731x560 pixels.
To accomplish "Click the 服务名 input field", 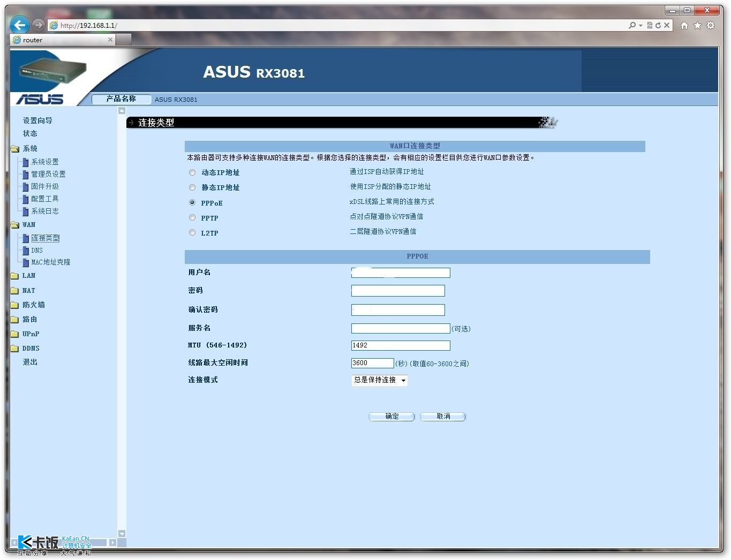I will (x=401, y=328).
